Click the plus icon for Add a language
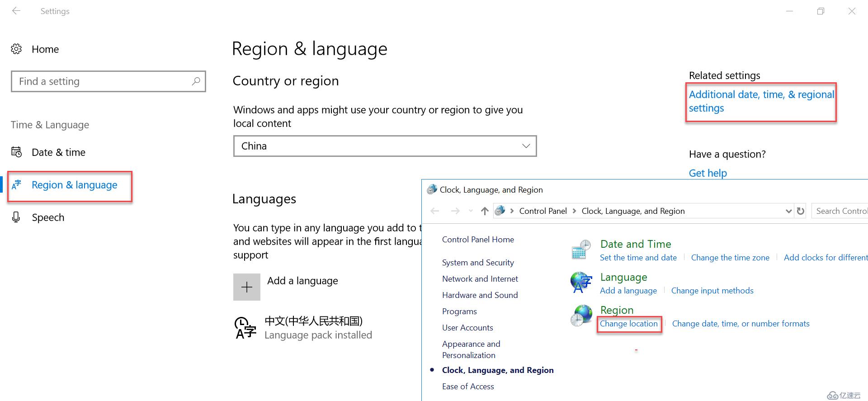The width and height of the screenshot is (868, 401). 247,287
